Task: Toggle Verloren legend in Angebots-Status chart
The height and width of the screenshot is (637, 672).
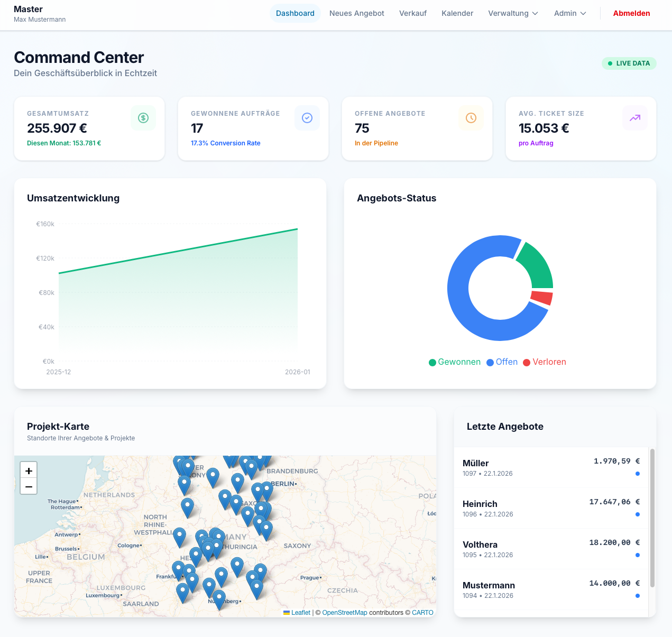Action: (544, 362)
